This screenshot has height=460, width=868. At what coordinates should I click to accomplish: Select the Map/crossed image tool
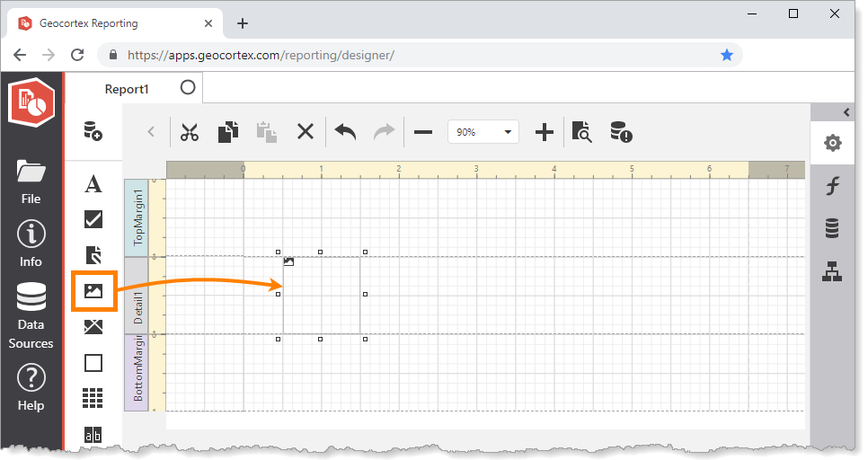point(93,327)
